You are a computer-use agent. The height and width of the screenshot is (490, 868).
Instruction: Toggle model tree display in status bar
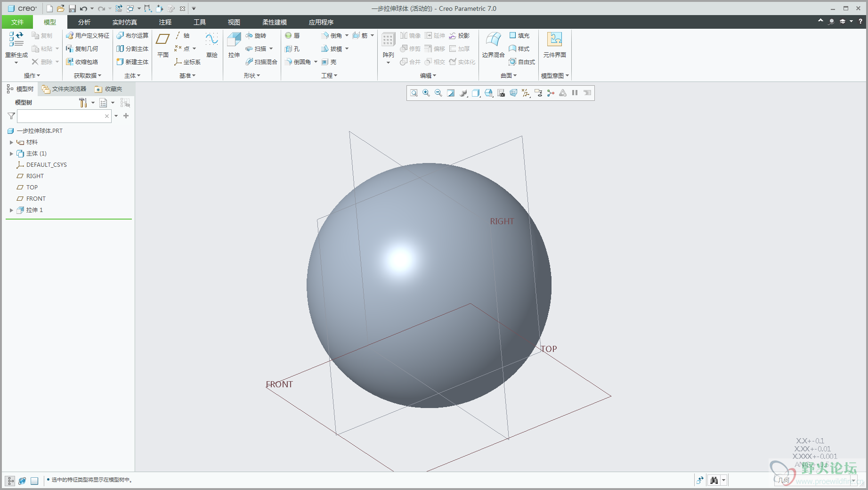[x=10, y=481]
